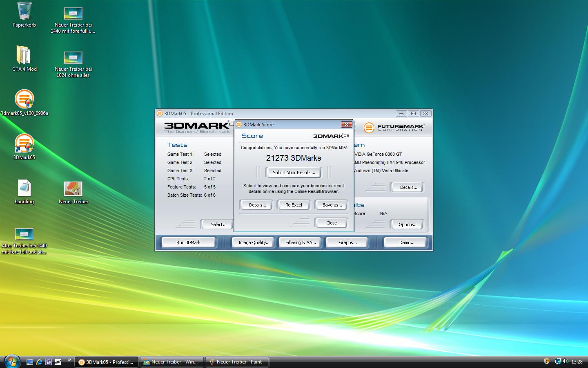
Task: Click the 21273 3DMarks score text
Action: [x=294, y=158]
